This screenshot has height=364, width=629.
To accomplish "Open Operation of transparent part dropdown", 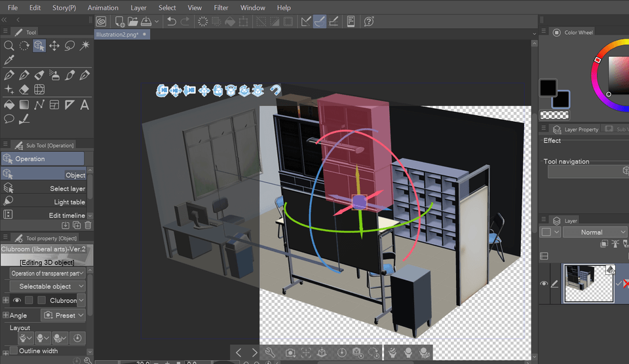I will [x=47, y=274].
